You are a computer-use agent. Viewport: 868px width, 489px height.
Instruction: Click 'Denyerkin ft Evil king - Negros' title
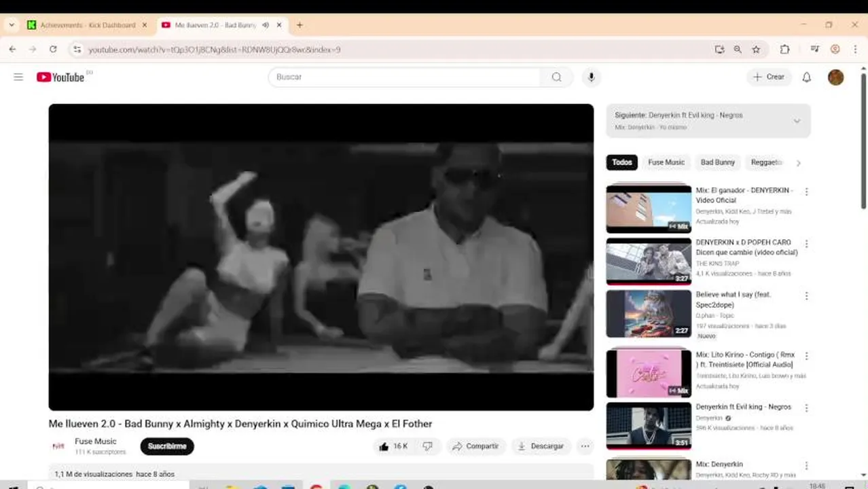click(744, 407)
